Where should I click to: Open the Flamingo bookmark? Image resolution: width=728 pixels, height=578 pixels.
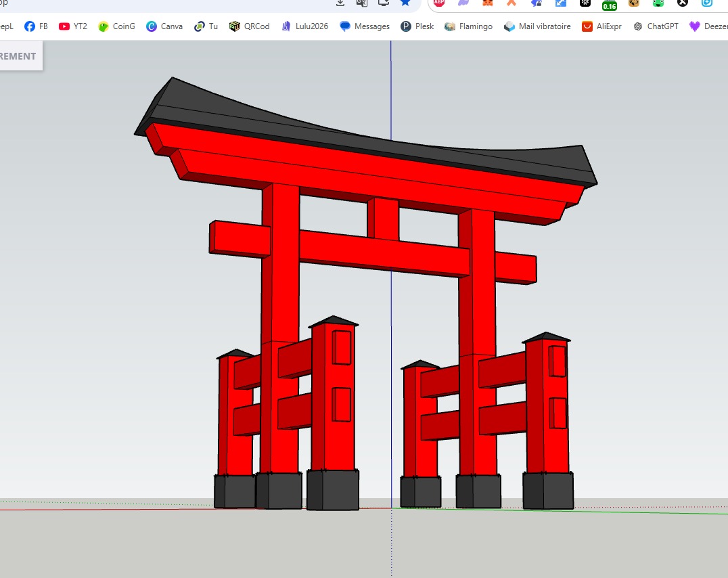(468, 26)
